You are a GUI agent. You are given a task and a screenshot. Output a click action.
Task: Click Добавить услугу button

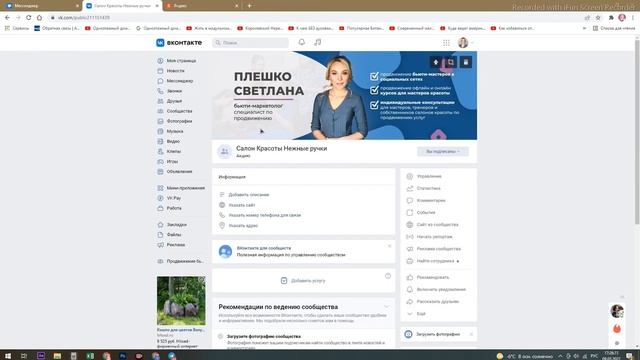303,281
